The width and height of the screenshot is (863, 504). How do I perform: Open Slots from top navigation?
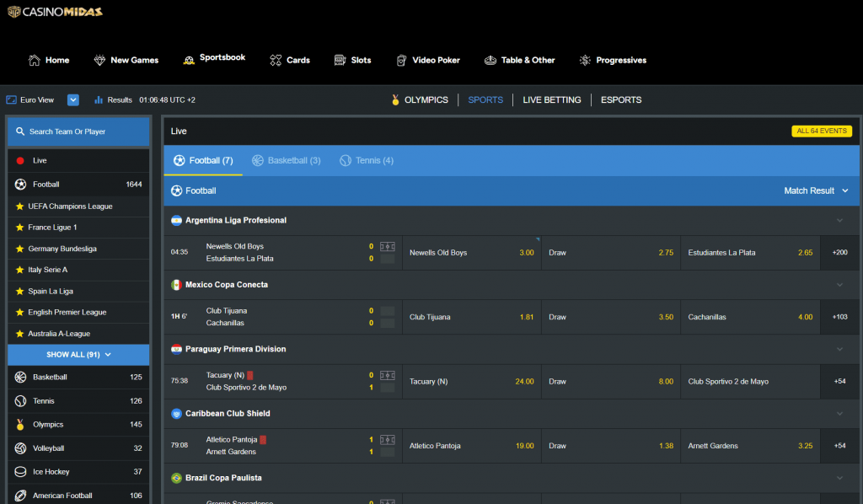tap(353, 60)
